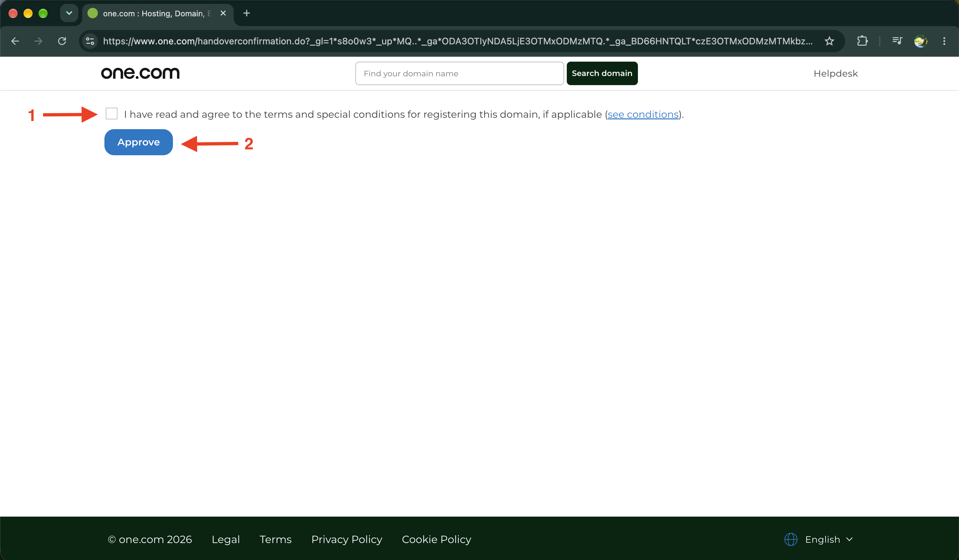Click the tab's green favicon
The image size is (959, 560).
coord(92,13)
